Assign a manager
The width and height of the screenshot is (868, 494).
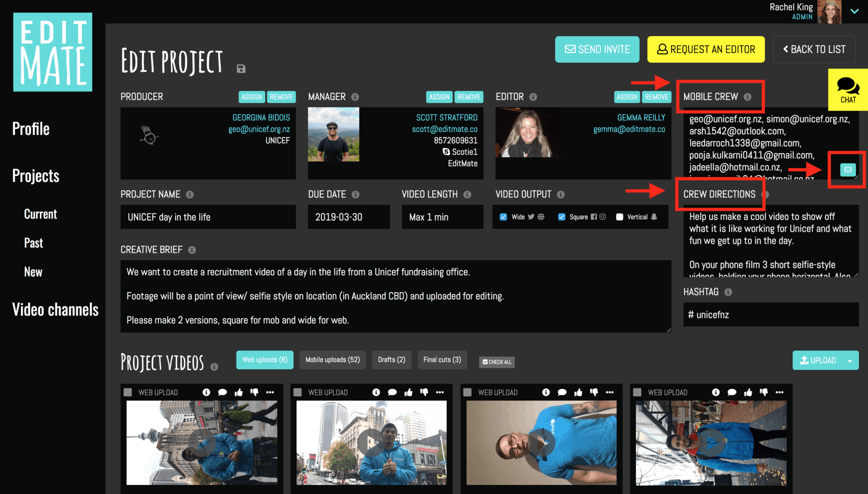pyautogui.click(x=439, y=97)
